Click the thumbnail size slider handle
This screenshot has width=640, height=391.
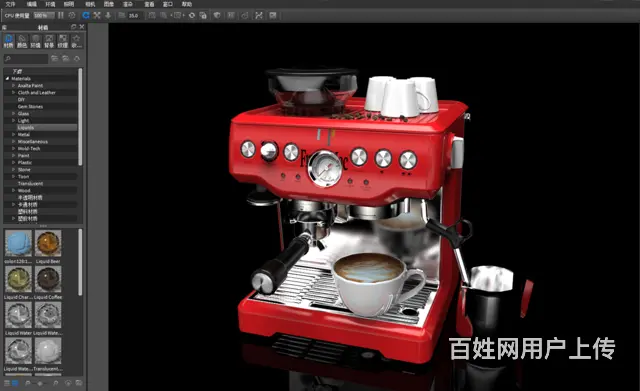pos(40,383)
